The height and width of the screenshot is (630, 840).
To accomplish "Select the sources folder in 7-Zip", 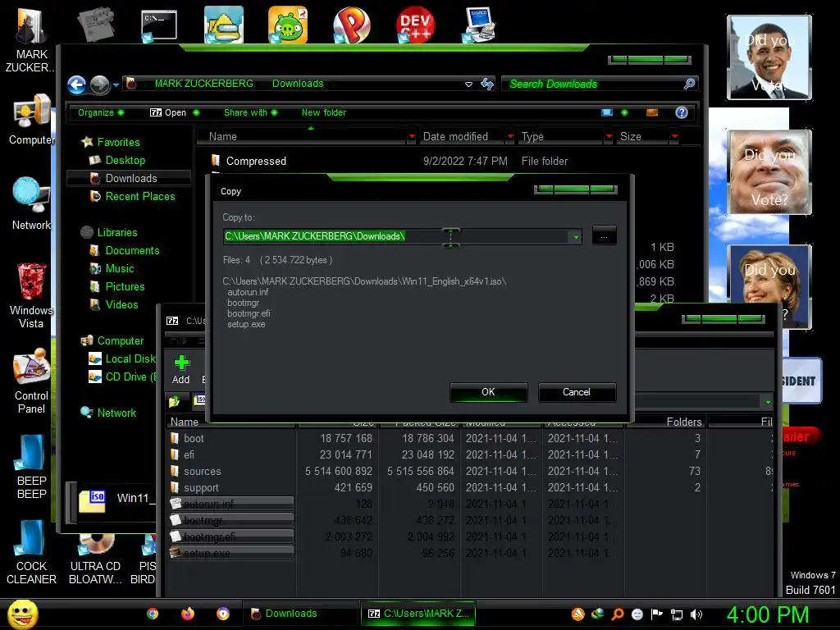I will [202, 472].
